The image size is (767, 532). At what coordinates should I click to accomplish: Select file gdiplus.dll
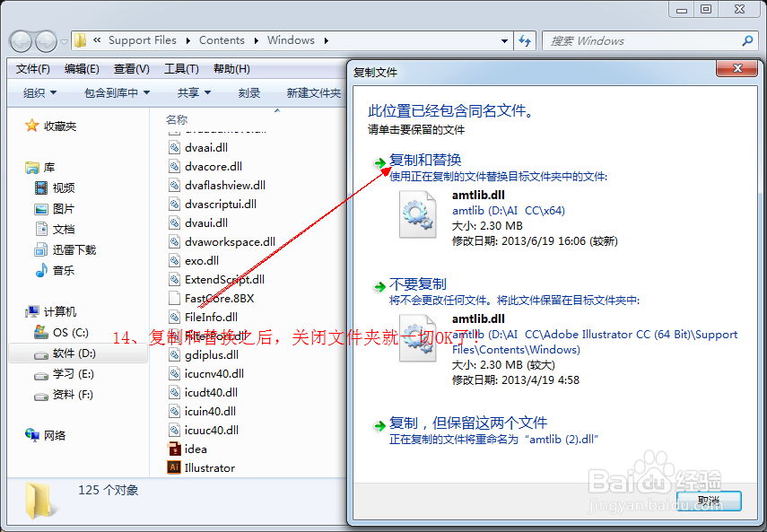pyautogui.click(x=204, y=354)
